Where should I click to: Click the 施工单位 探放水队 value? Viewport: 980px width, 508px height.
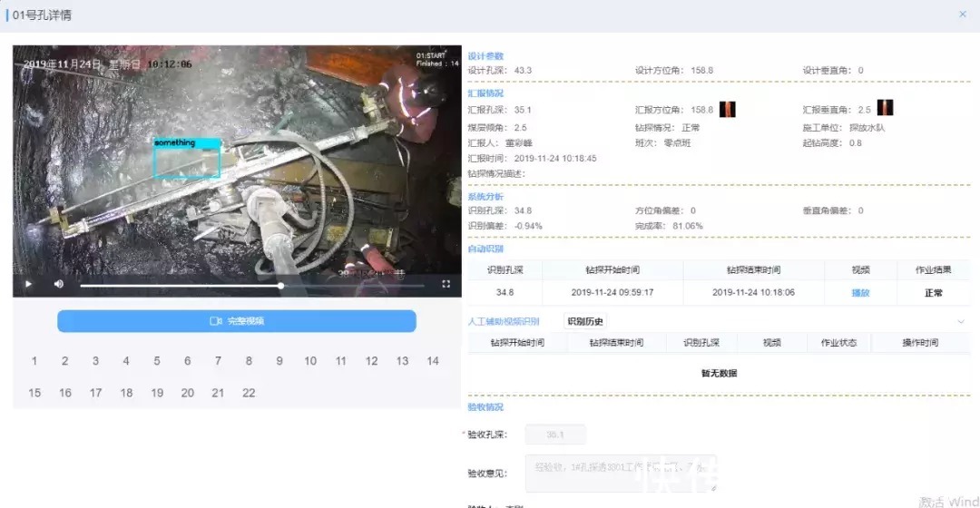coord(867,128)
